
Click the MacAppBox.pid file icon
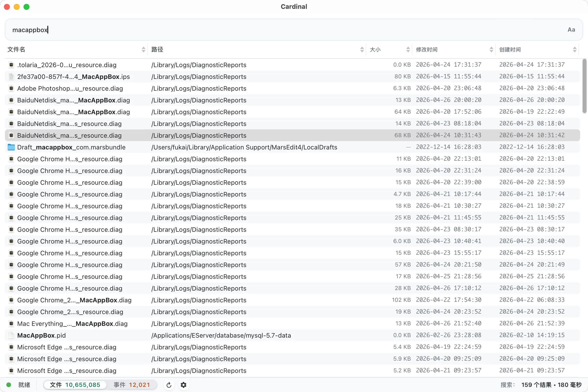coord(11,335)
